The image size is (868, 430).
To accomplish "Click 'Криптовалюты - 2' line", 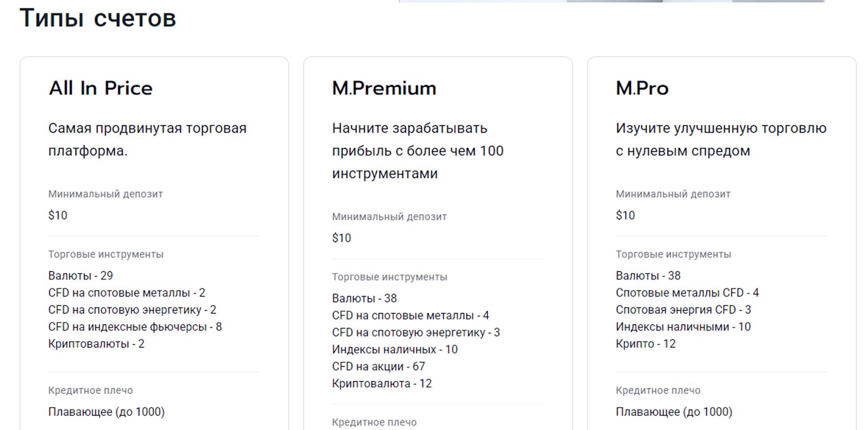I will point(97,344).
